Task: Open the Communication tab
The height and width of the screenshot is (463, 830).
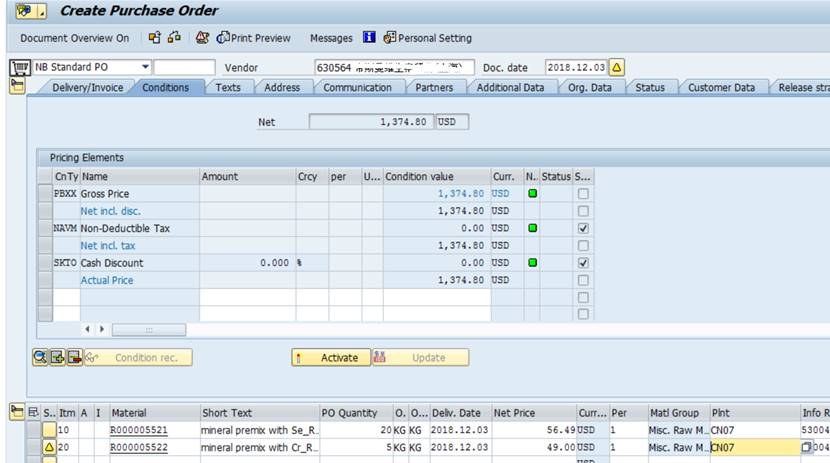Action: (357, 87)
